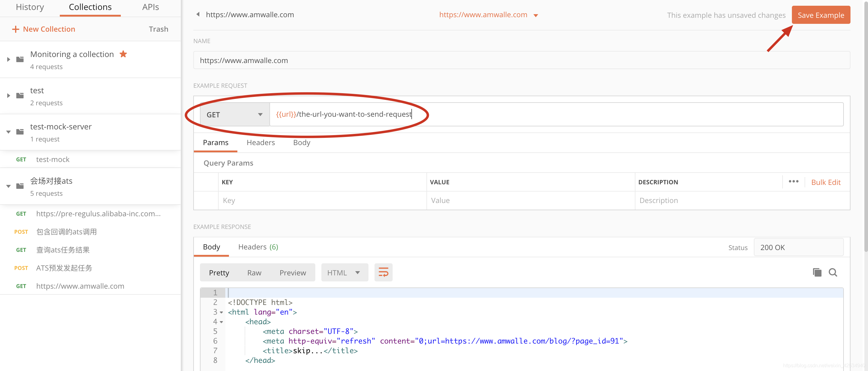This screenshot has width=868, height=371.
Task: Open the https://www.amwalle.com GET request in sidebar
Action: (90, 286)
